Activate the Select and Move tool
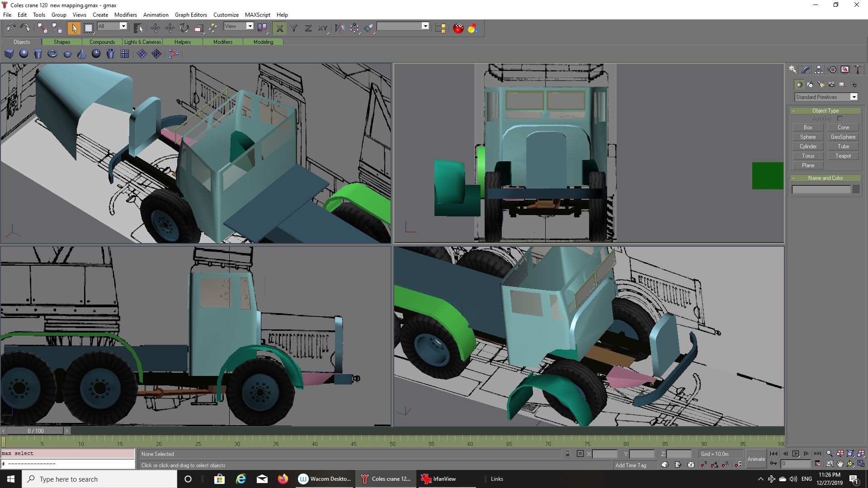Viewport: 868px width, 488px height. (155, 28)
